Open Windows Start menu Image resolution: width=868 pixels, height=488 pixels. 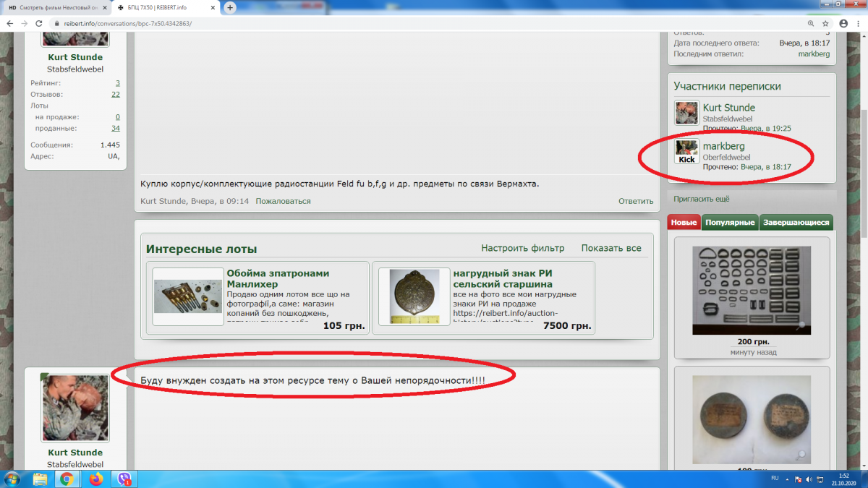pyautogui.click(x=12, y=478)
